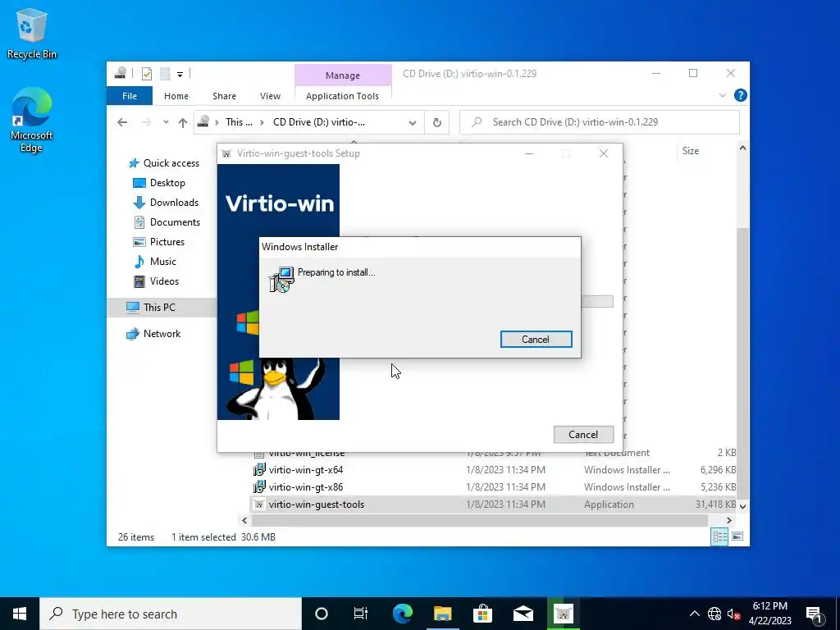Expand the address bar history dropdown

(412, 123)
